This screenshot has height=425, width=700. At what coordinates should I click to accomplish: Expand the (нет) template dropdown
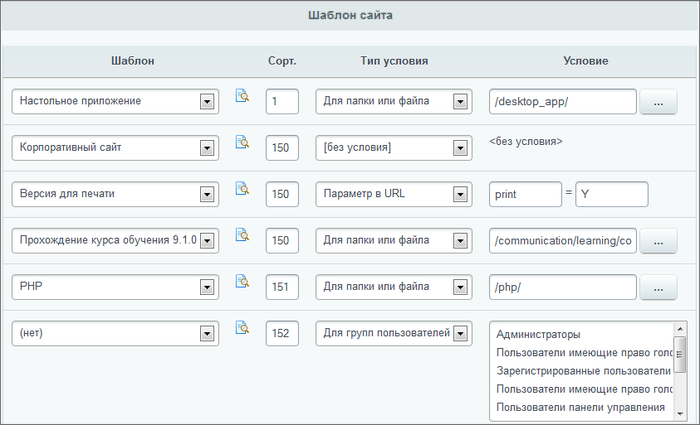pos(207,333)
